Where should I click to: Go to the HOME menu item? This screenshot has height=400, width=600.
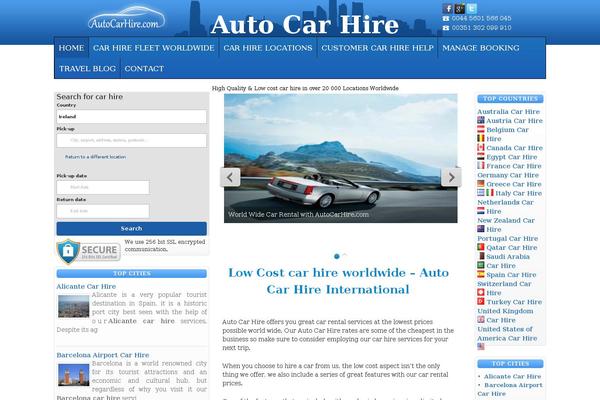point(72,48)
